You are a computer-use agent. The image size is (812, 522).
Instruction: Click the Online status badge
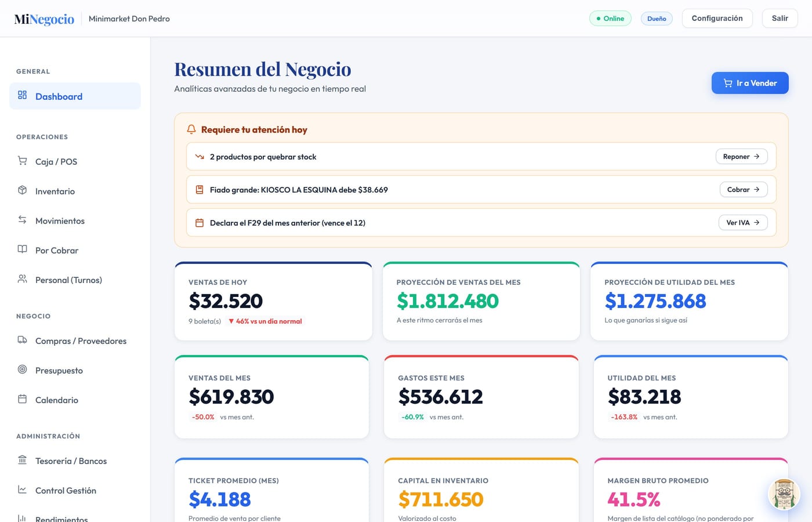tap(610, 19)
